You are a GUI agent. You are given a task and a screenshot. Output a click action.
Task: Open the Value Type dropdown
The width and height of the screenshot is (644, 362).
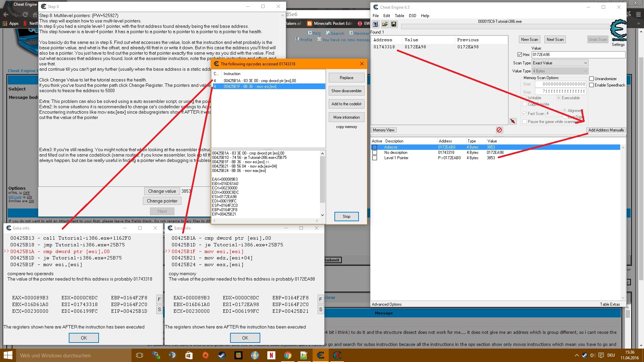coord(560,71)
